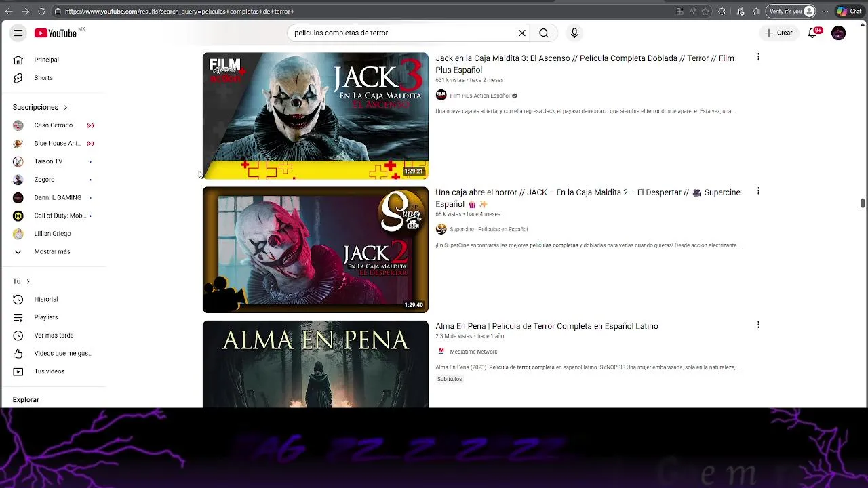Play the Jack 2 El Despertar thumbnail
The image size is (868, 488).
click(x=315, y=249)
